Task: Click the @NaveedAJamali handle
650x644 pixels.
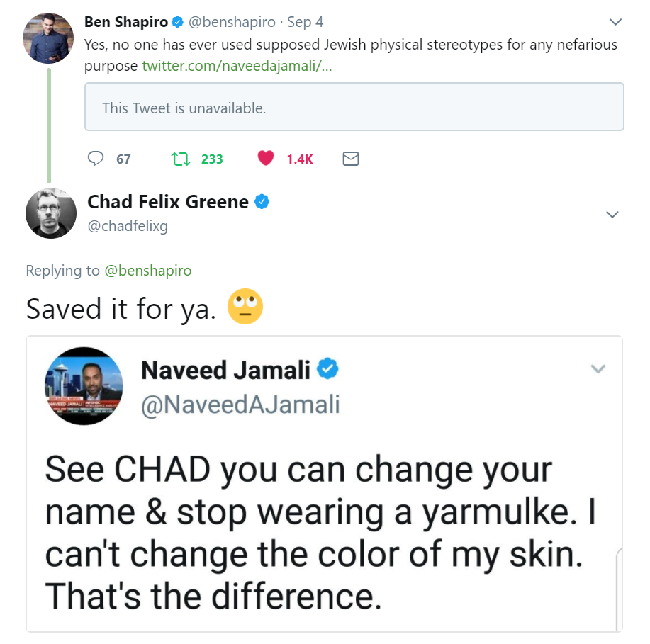Action: point(240,404)
